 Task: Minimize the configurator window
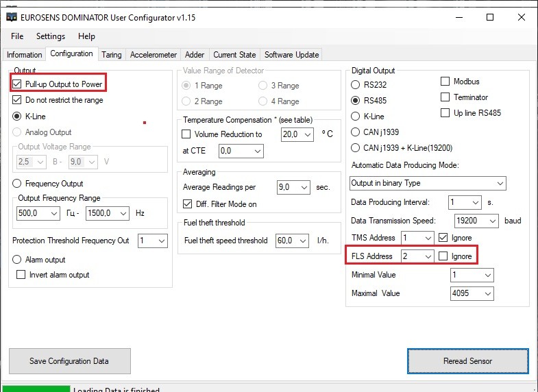coord(459,17)
